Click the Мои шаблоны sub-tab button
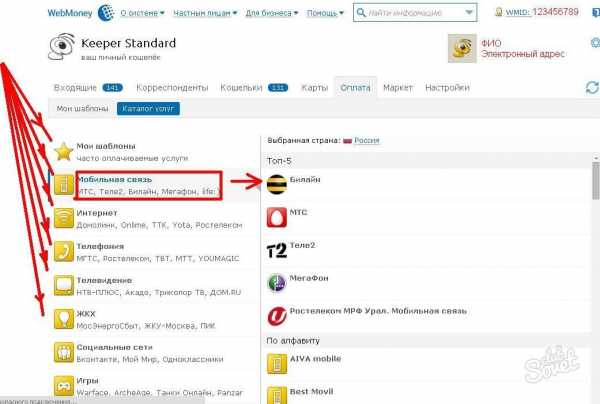This screenshot has height=404, width=600. tap(80, 108)
